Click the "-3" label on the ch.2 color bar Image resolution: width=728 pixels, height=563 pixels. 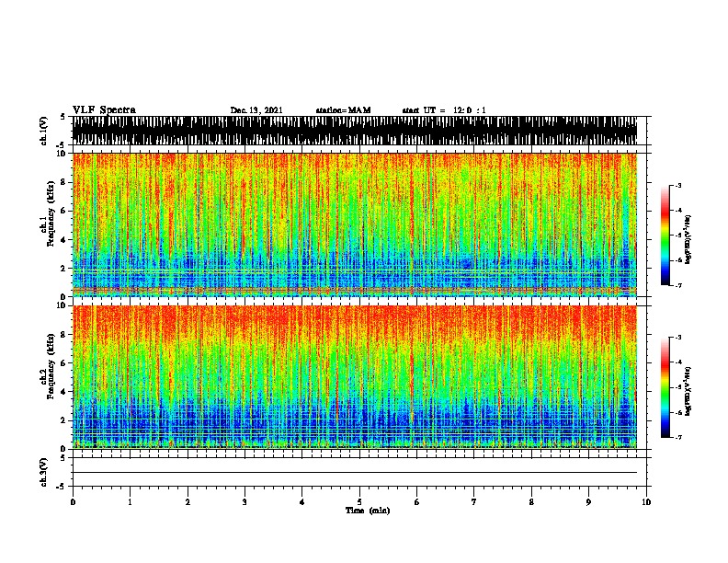coord(678,338)
